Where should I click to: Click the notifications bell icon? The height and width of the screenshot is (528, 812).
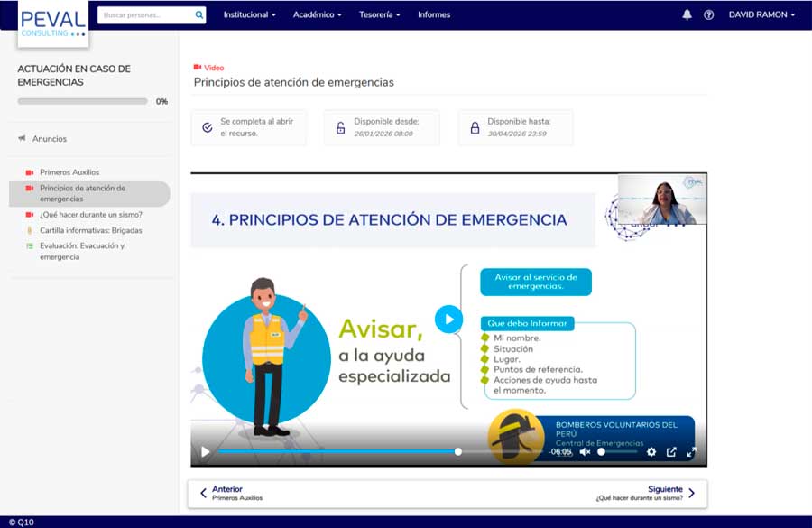(x=687, y=14)
